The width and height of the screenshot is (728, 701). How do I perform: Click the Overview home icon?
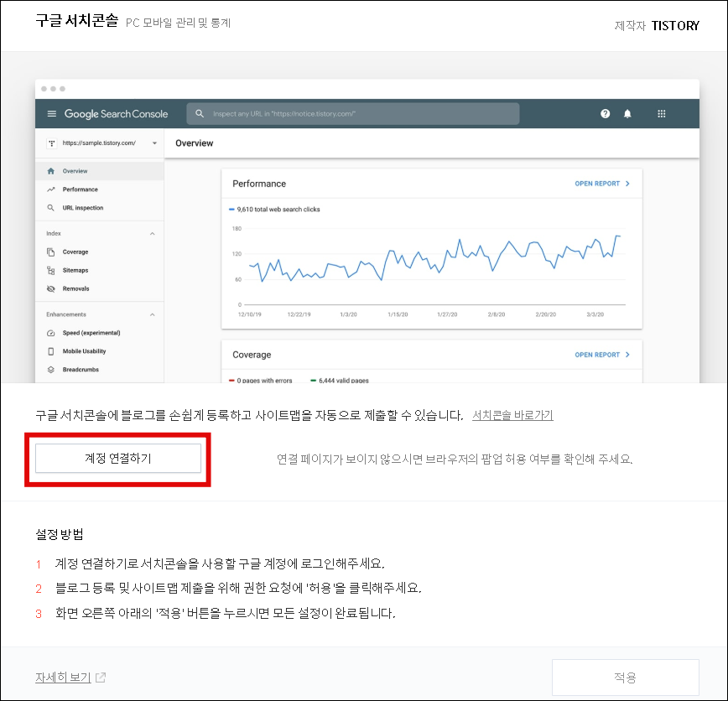[50, 171]
